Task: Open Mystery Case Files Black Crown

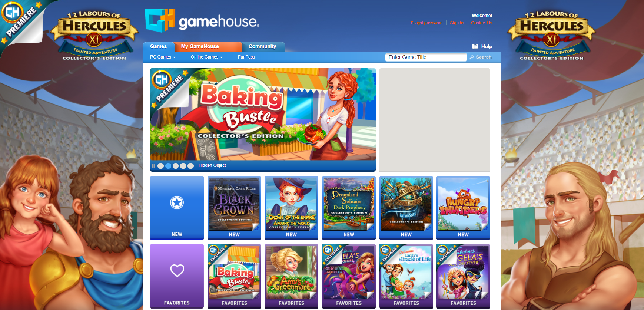Action: click(234, 208)
